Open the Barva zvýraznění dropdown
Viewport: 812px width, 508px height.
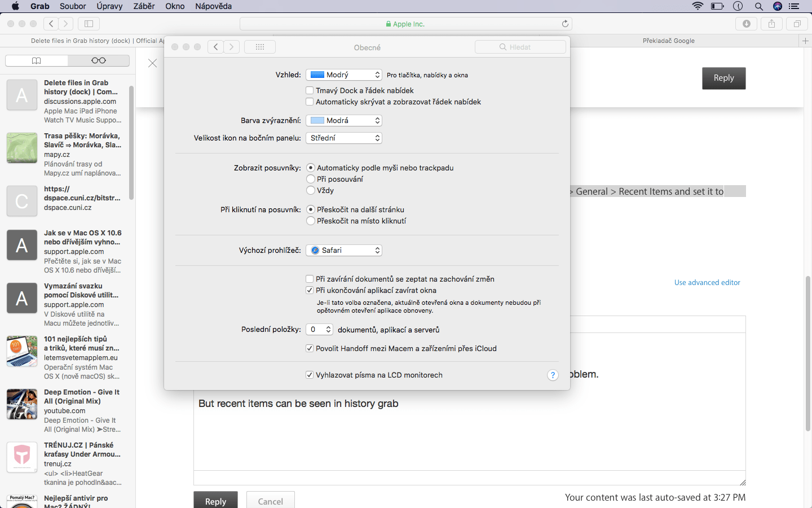pos(344,120)
